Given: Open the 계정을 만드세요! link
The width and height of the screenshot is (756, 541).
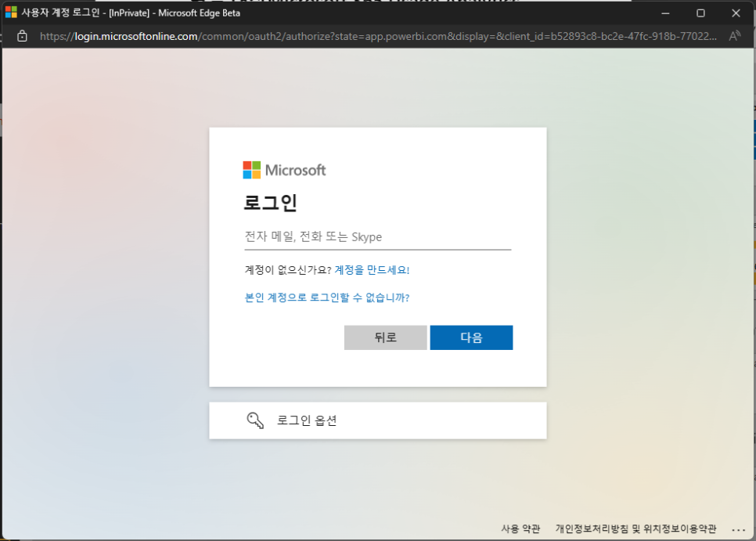Looking at the screenshot, I should tap(372, 270).
